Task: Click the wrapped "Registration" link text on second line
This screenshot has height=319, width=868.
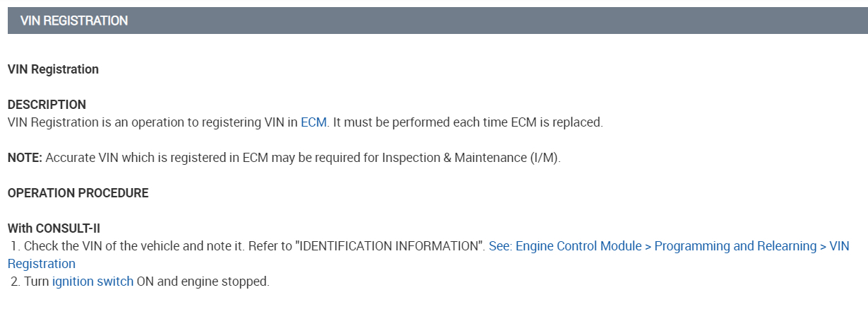Action: point(42,264)
